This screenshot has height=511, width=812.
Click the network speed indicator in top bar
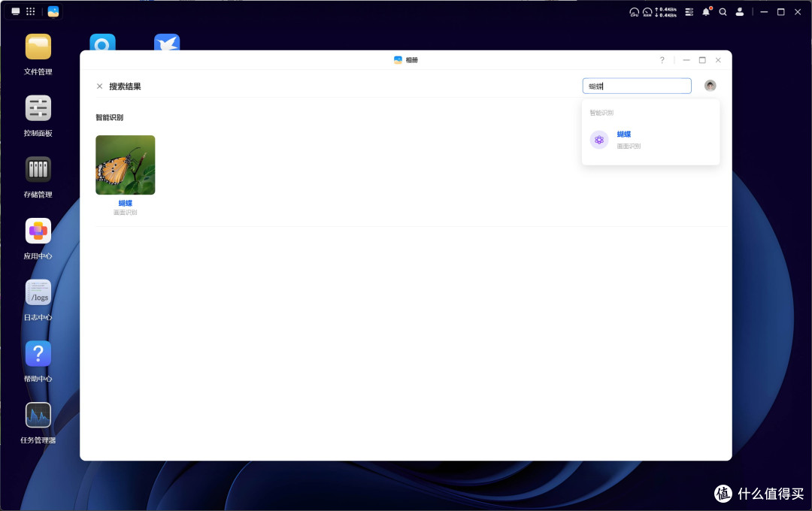(x=666, y=13)
